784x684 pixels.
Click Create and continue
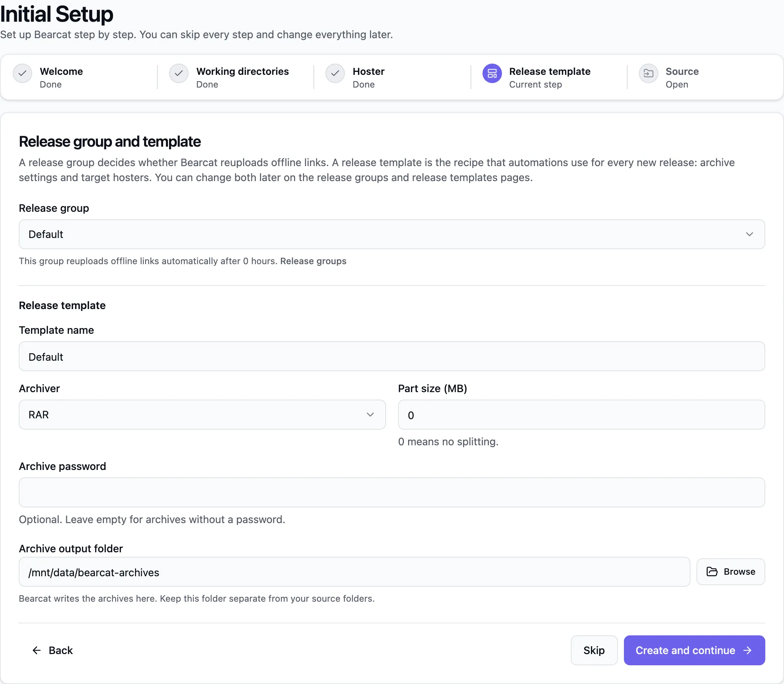694,650
